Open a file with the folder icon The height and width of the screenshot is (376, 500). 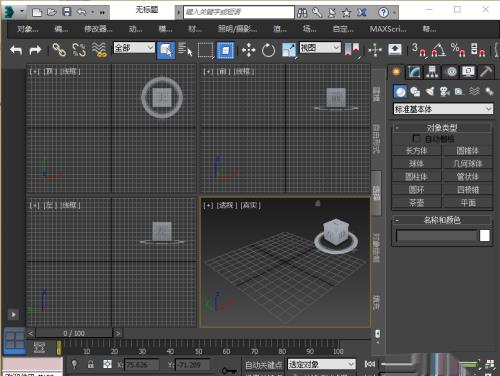pos(52,12)
